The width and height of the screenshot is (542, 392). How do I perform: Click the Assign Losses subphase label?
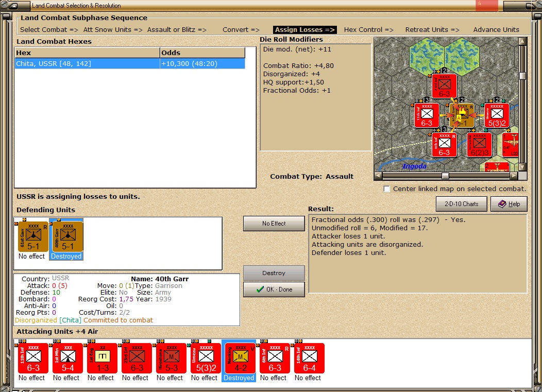click(x=305, y=30)
